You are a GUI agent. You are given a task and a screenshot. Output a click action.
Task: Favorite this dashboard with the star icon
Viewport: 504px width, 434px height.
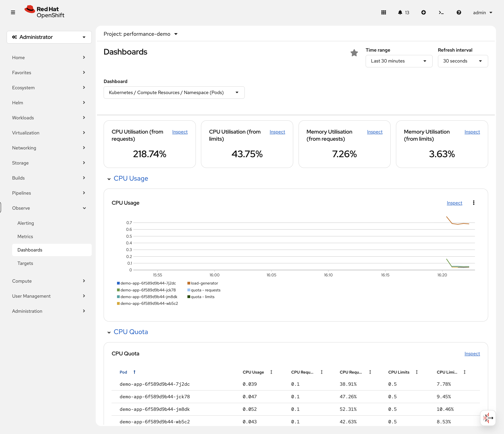click(354, 52)
